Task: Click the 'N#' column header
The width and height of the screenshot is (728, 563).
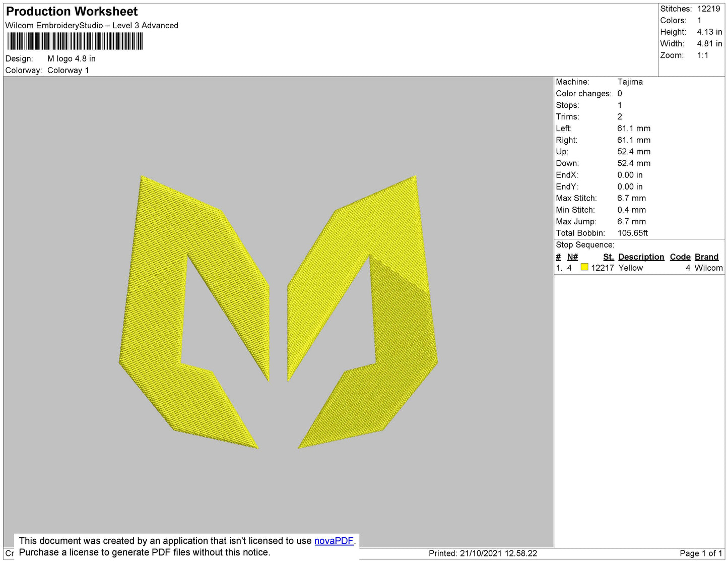Action: [572, 257]
